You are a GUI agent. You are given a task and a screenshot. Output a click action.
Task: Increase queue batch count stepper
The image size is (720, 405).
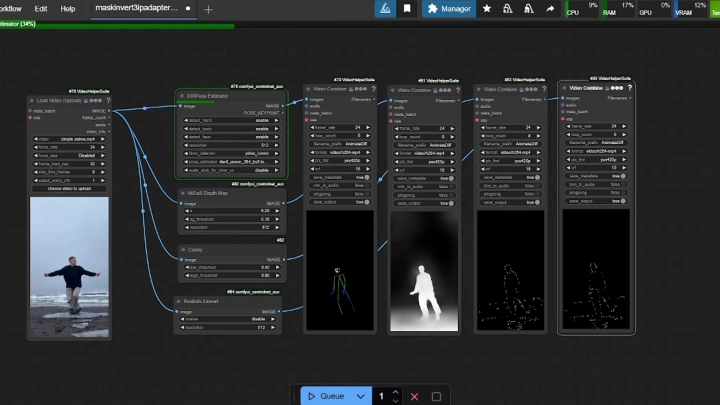[x=395, y=392]
